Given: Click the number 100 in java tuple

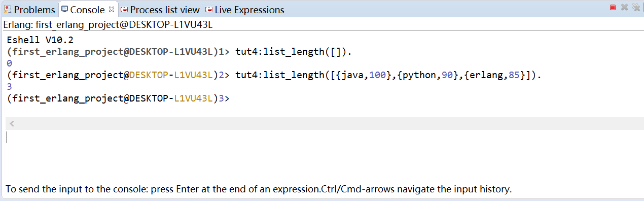Looking at the screenshot, I should click(377, 75).
